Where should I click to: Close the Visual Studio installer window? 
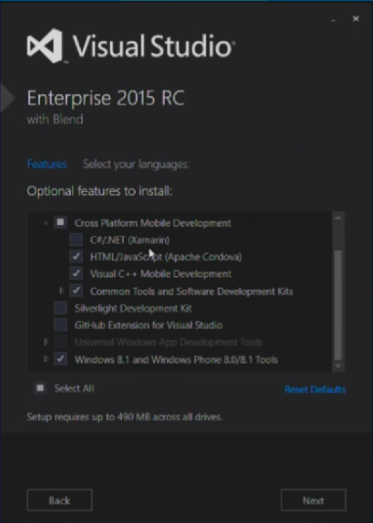pyautogui.click(x=356, y=19)
